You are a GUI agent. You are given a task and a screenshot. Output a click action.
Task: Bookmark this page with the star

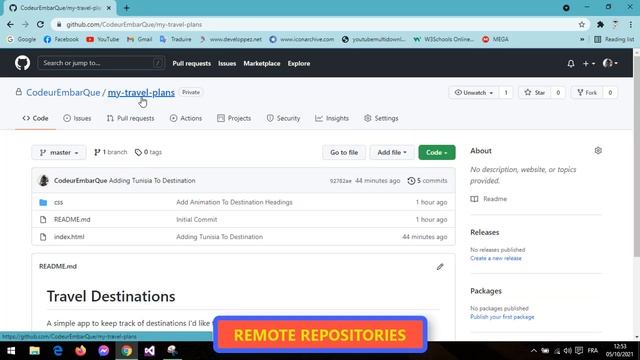[582, 24]
